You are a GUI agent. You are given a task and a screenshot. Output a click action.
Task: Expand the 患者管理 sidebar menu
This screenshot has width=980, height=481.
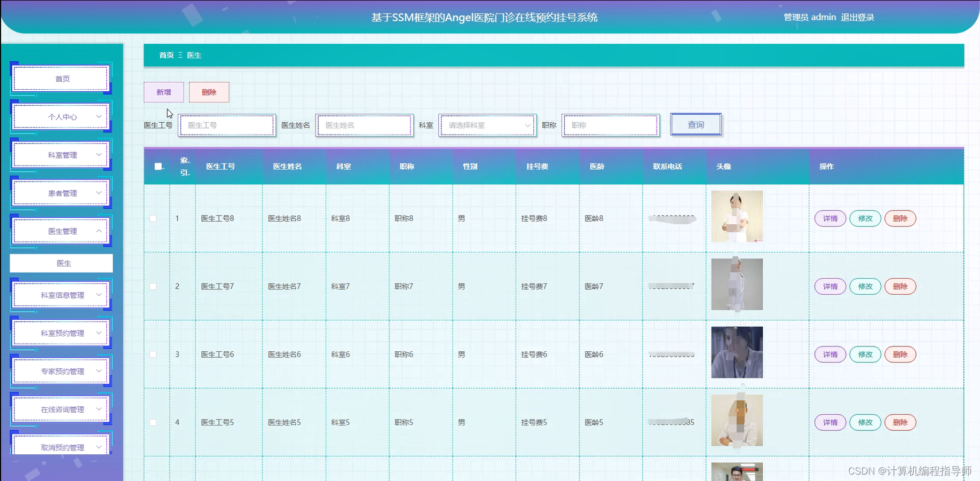[61, 193]
